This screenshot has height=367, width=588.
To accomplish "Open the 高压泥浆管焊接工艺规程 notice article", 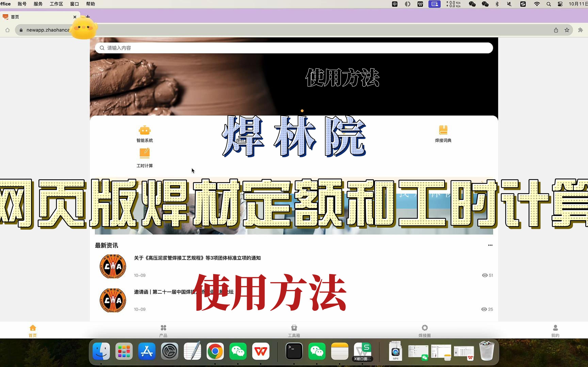I will tap(197, 258).
